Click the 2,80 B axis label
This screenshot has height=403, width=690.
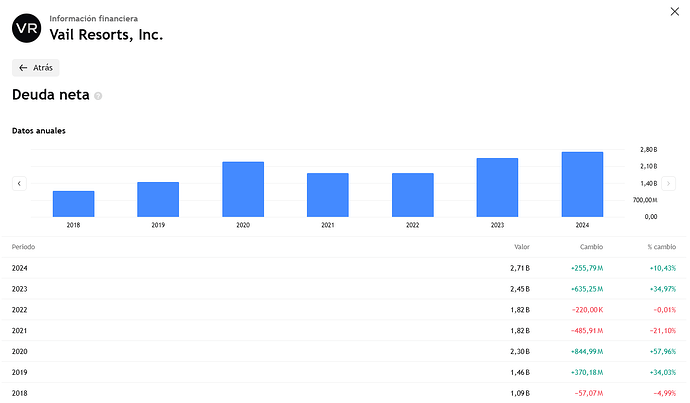point(649,150)
